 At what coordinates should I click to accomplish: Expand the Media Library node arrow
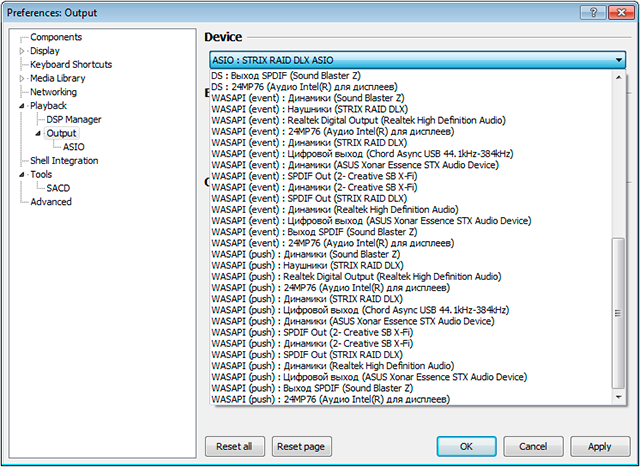(22, 78)
